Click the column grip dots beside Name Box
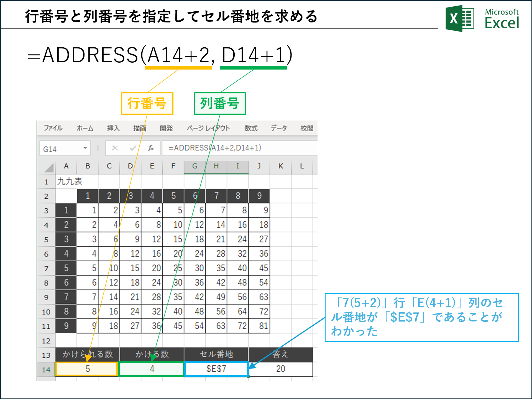 [98, 148]
